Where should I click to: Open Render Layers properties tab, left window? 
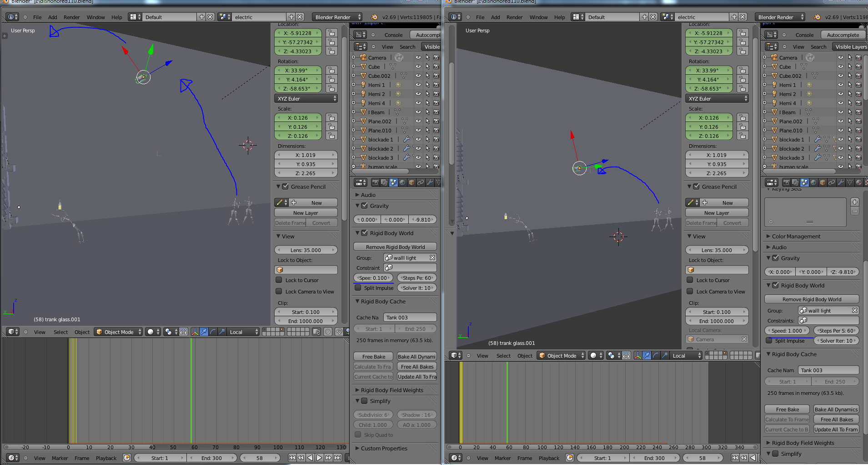[x=385, y=182]
